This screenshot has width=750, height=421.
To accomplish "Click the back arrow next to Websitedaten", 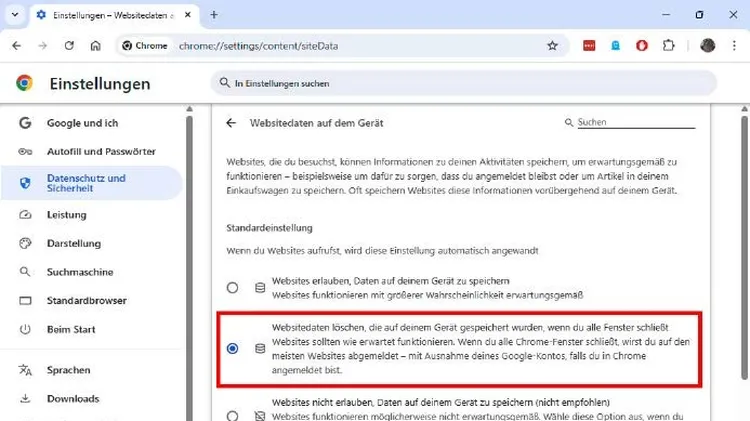I will coord(231,123).
